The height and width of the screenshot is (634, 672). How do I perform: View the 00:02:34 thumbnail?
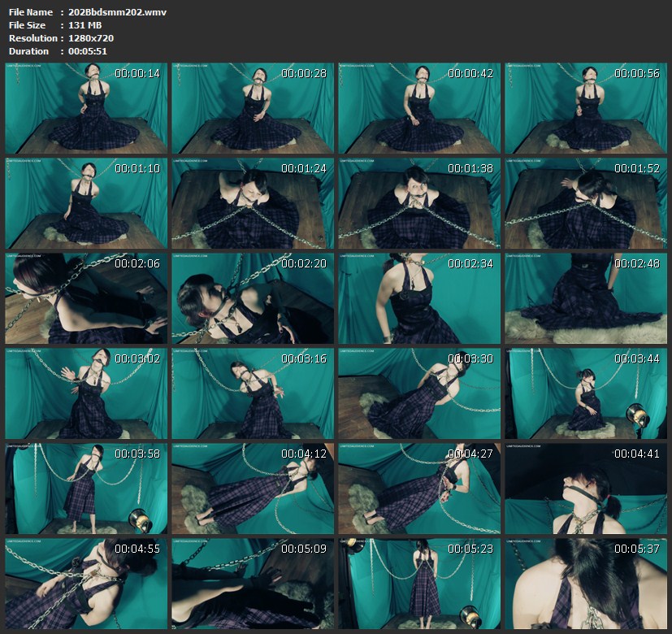click(419, 298)
